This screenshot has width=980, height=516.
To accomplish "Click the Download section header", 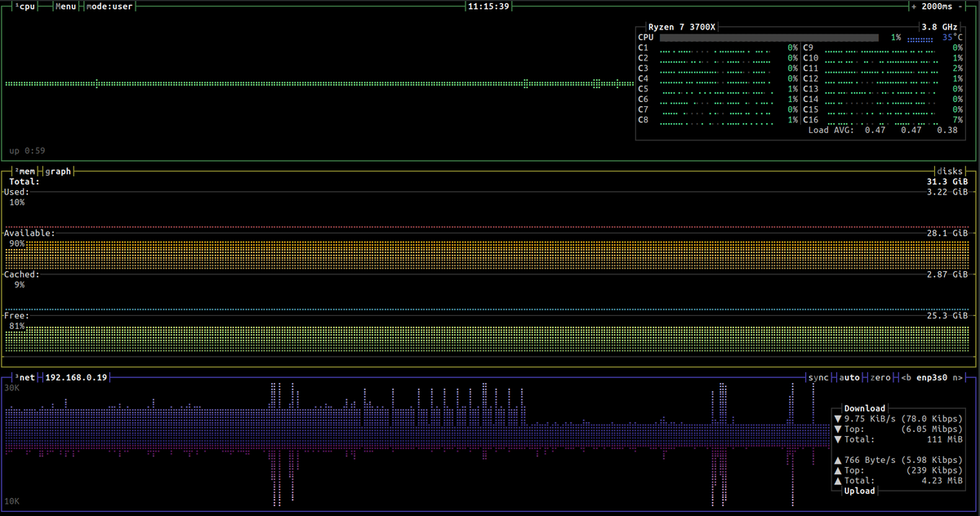I will [864, 408].
